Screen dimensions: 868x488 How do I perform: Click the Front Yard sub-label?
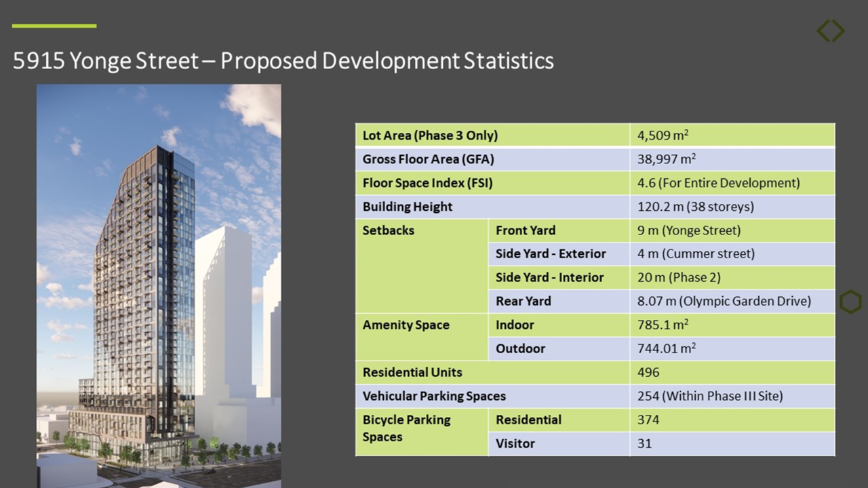pos(526,230)
